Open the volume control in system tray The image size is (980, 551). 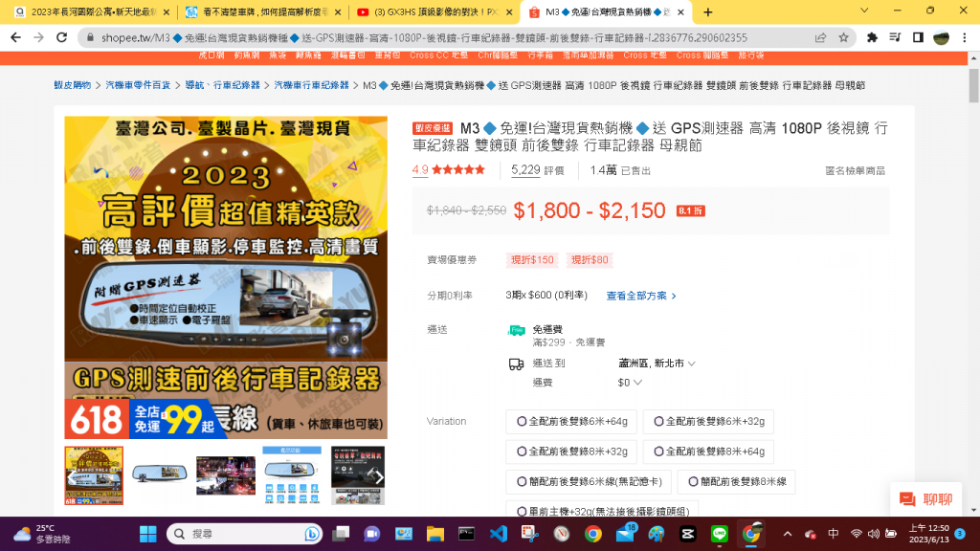pos(874,534)
